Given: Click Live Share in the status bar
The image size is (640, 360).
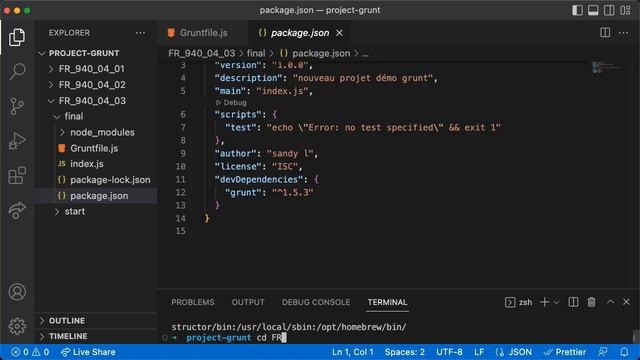Looking at the screenshot, I should coord(88,352).
